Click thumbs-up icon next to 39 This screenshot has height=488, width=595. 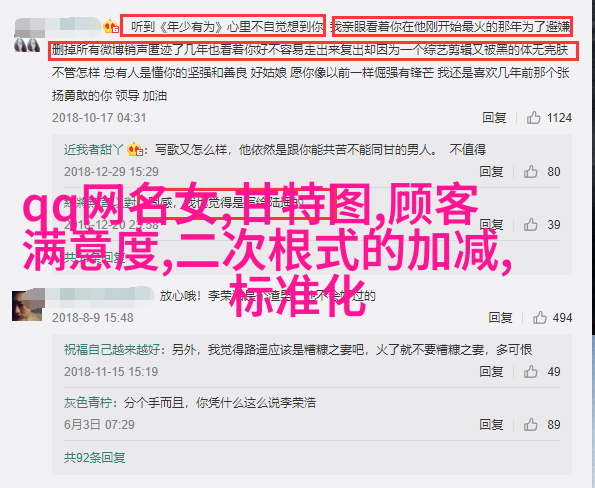coord(530,225)
